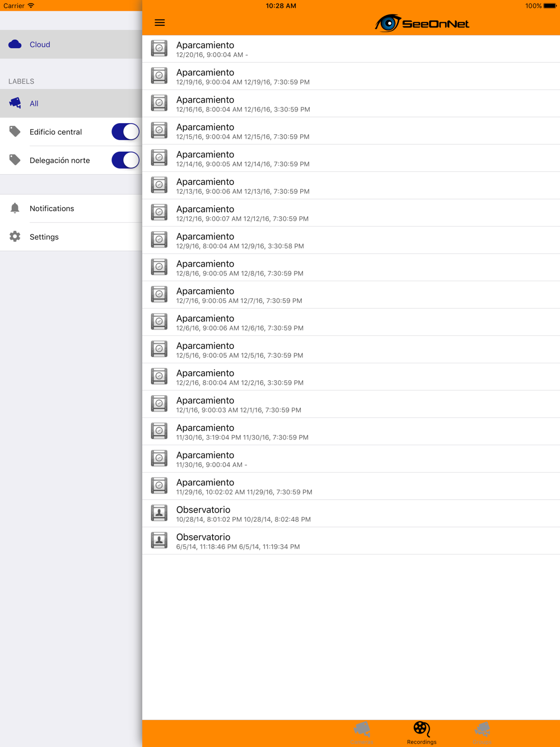Click tag icon beside Edificio central
Screen dimensions: 560x747
click(x=15, y=132)
